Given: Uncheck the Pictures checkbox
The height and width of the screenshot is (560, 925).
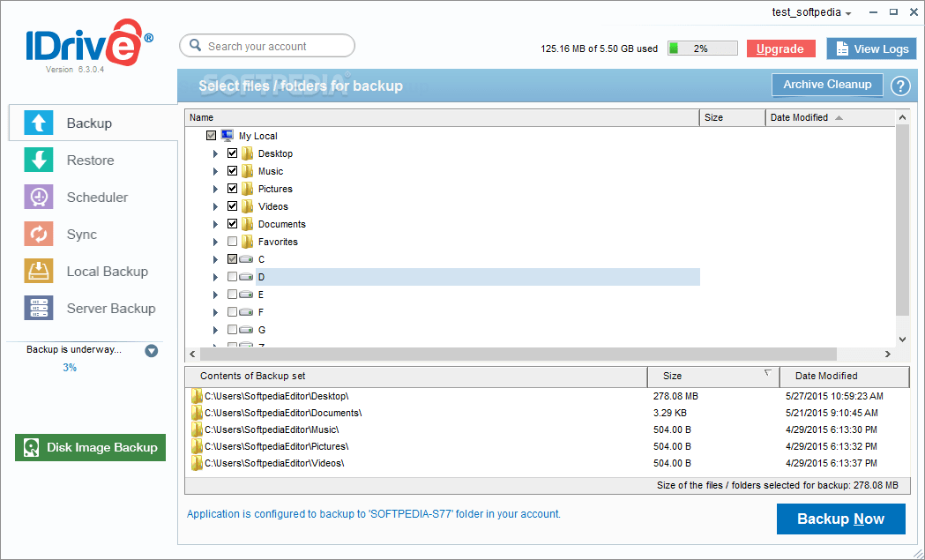Looking at the screenshot, I should (x=233, y=189).
